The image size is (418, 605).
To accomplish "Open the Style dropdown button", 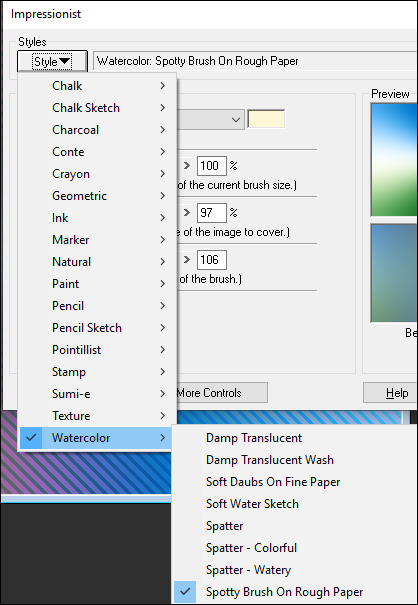I will click(52, 61).
